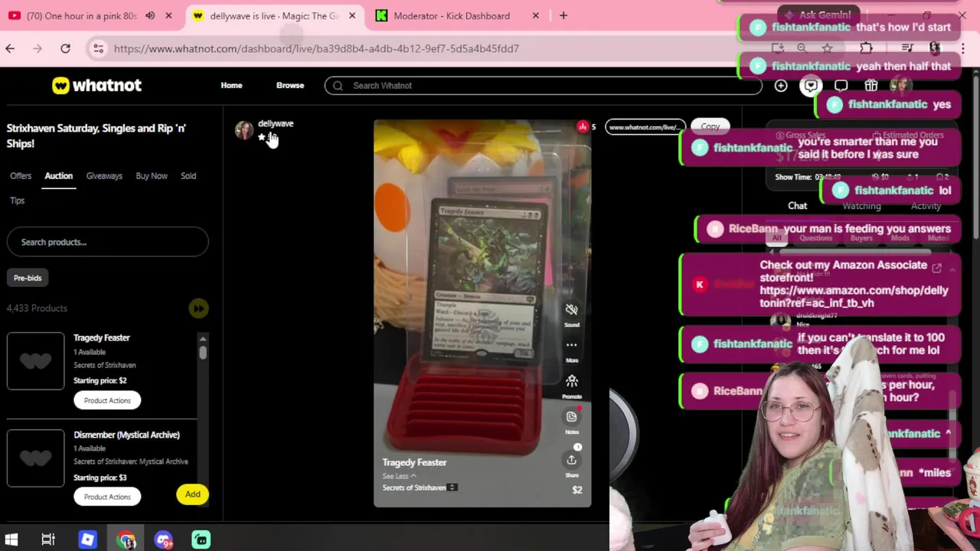Click the Dismember product thumbnail
980x551 pixels.
(x=35, y=458)
